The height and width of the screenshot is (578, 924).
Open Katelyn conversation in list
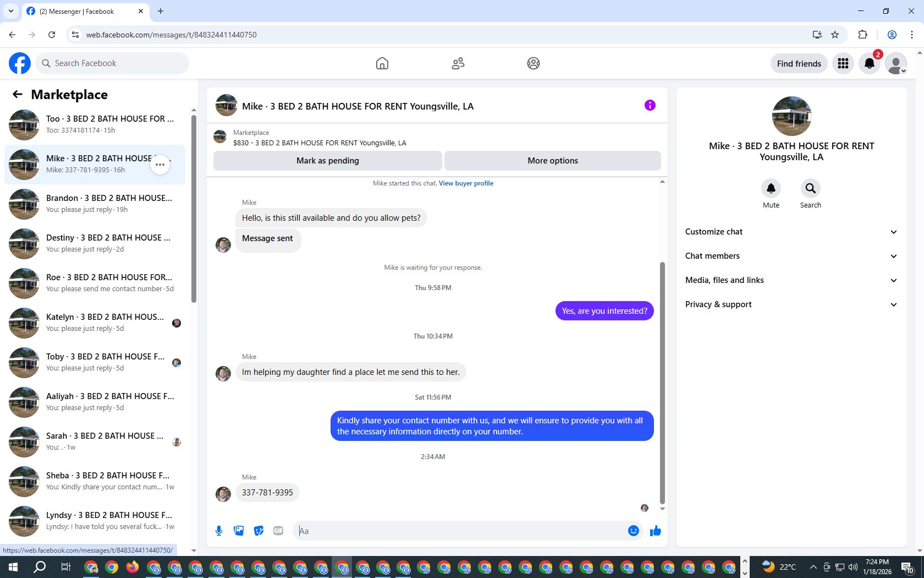(x=95, y=323)
